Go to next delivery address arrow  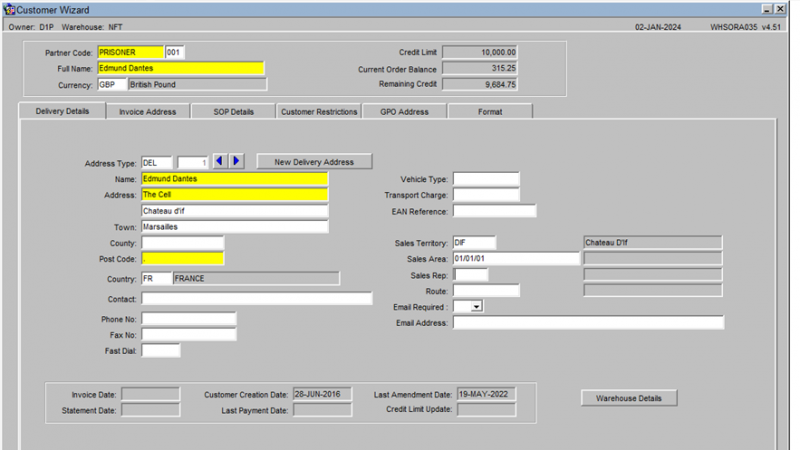(x=236, y=161)
